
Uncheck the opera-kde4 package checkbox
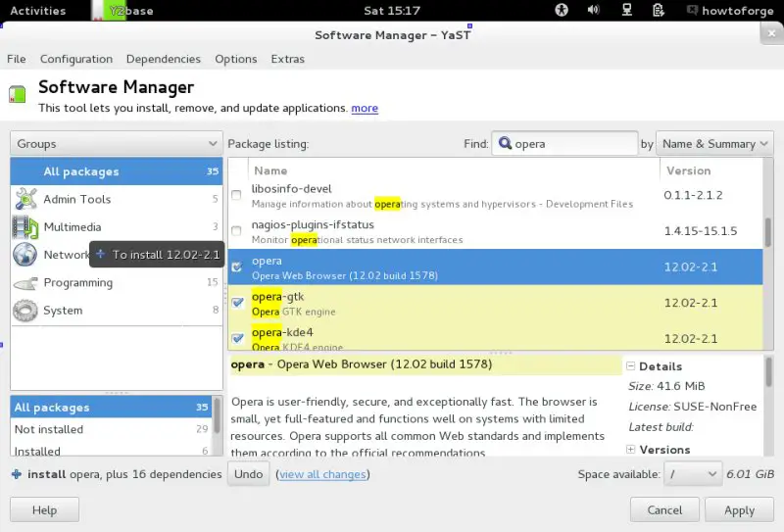click(x=237, y=338)
